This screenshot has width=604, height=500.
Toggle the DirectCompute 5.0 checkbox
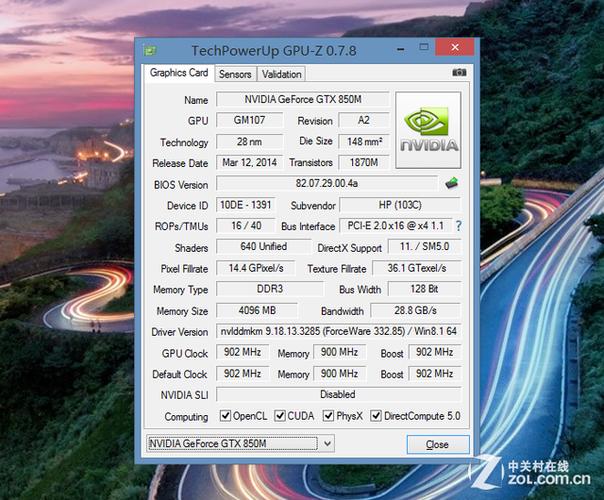376,416
